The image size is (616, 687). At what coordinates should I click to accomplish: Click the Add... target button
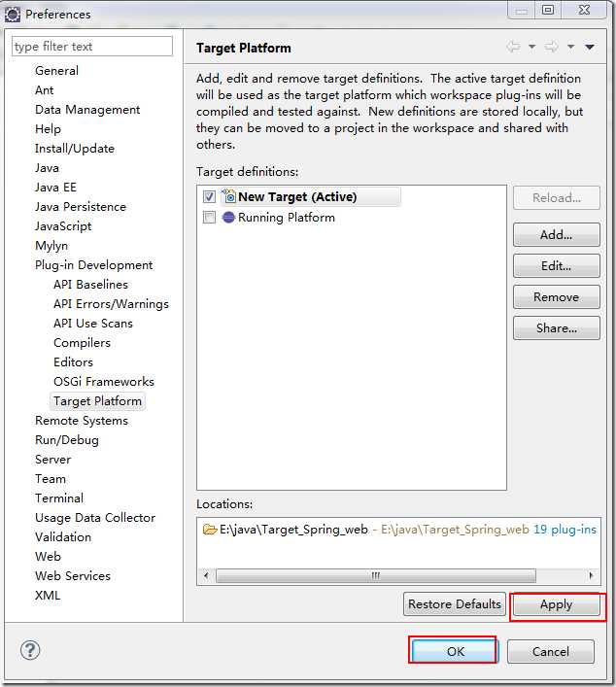(557, 235)
